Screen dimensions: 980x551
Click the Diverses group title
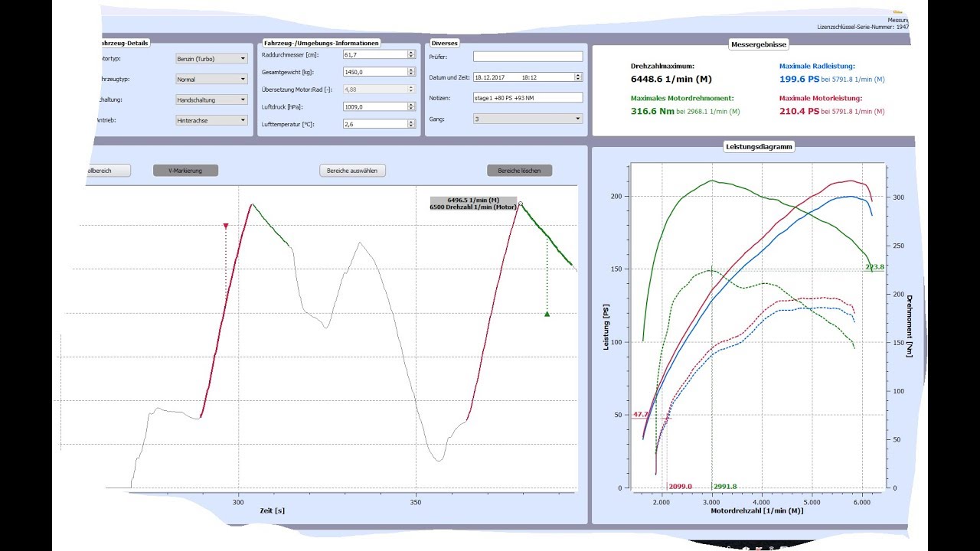445,43
